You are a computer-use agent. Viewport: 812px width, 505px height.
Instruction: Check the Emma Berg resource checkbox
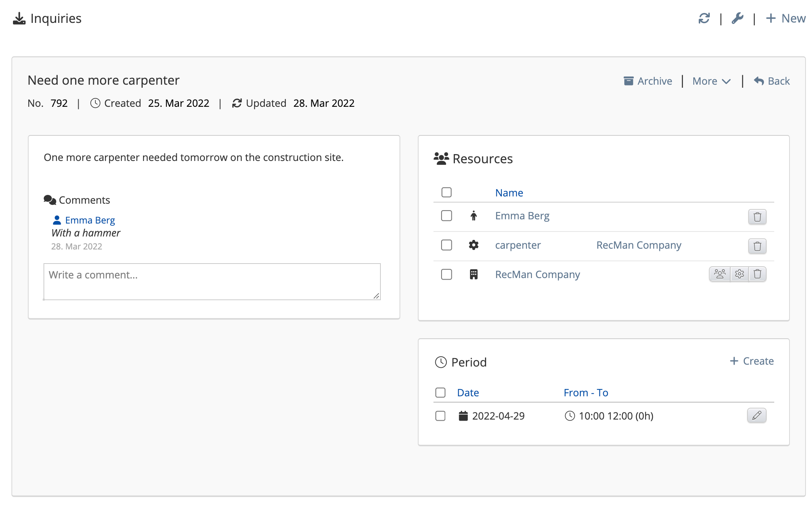pos(446,216)
